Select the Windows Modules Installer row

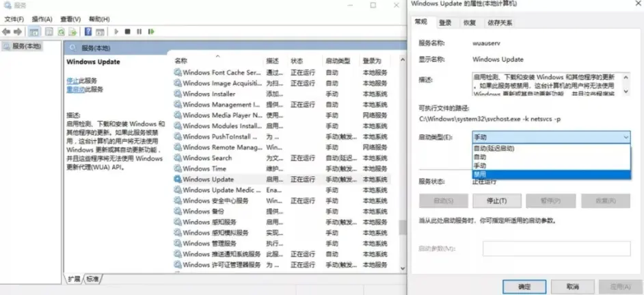click(x=282, y=126)
